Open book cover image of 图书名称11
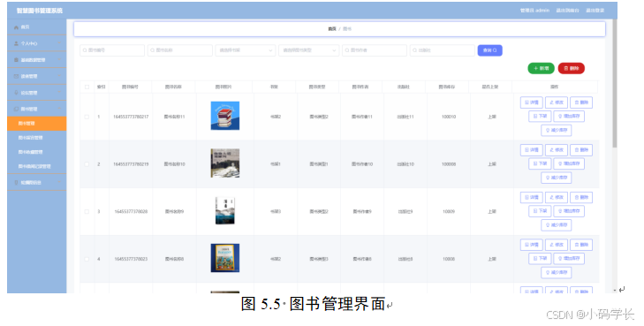Image resolution: width=644 pixels, height=326 pixels. (225, 117)
